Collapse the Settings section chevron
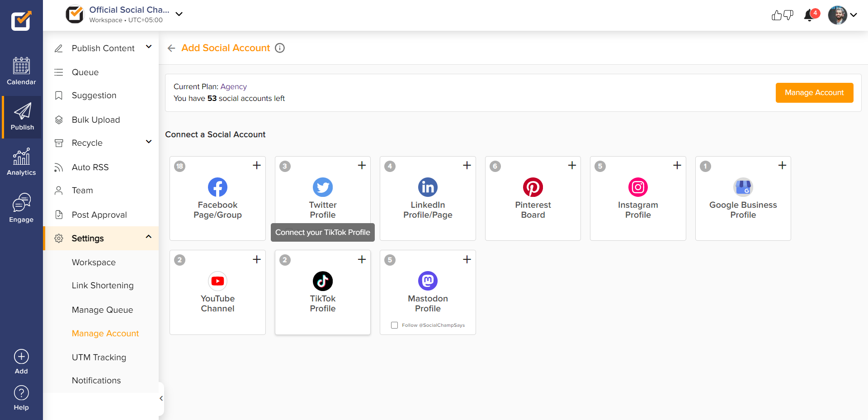Screen dimensions: 868x420 149,237
